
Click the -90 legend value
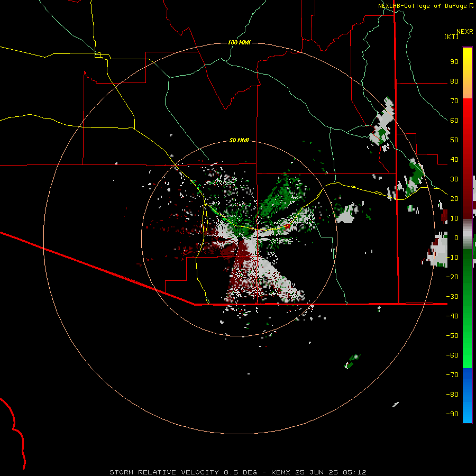[x=452, y=414]
